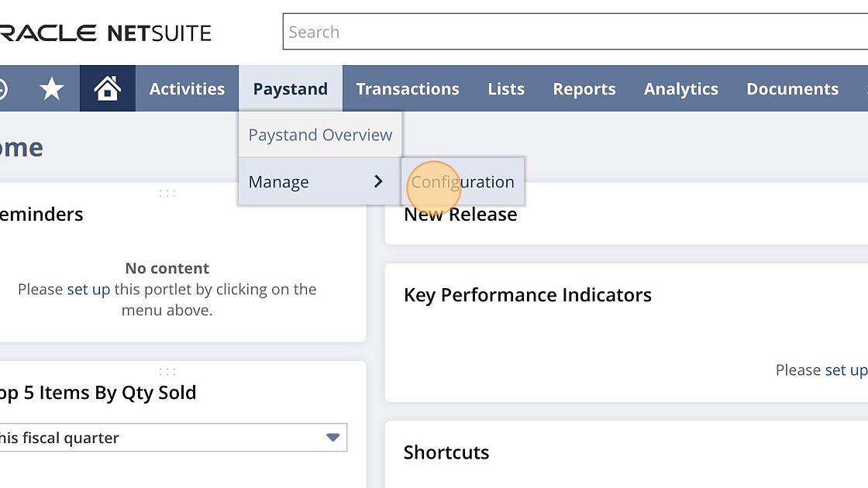Click the set up link in Reminders

[88, 290]
